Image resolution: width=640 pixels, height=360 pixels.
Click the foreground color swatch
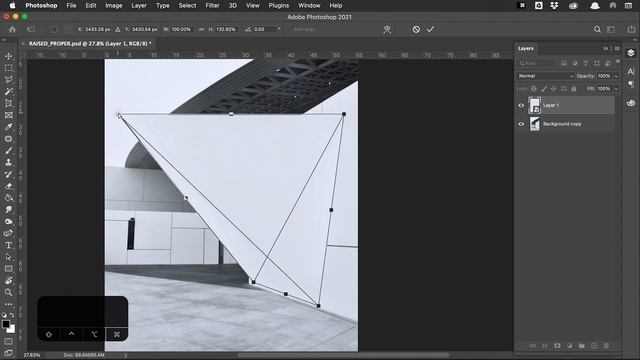6,324
